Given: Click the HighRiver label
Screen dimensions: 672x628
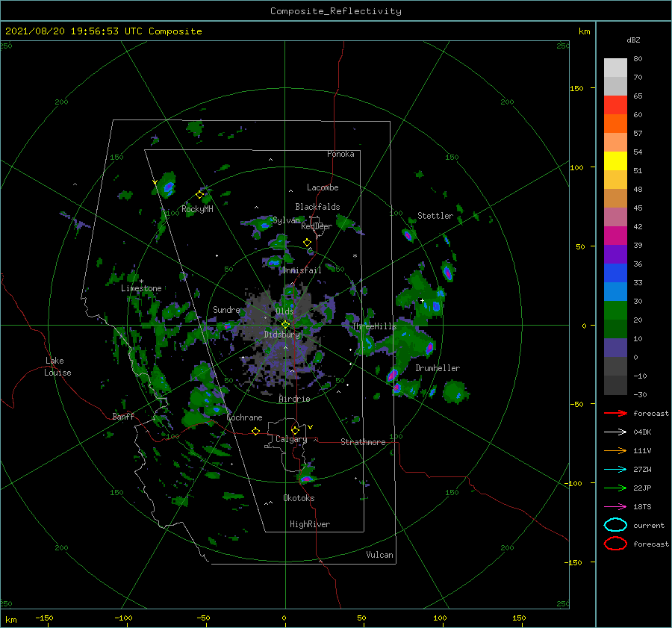Looking at the screenshot, I should coord(310,524).
